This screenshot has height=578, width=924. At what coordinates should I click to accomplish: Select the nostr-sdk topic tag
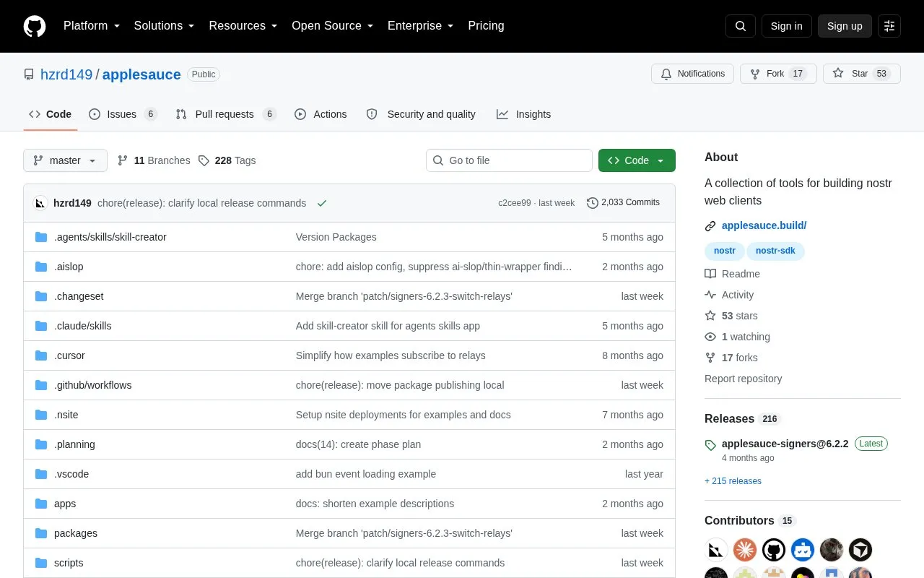point(776,251)
